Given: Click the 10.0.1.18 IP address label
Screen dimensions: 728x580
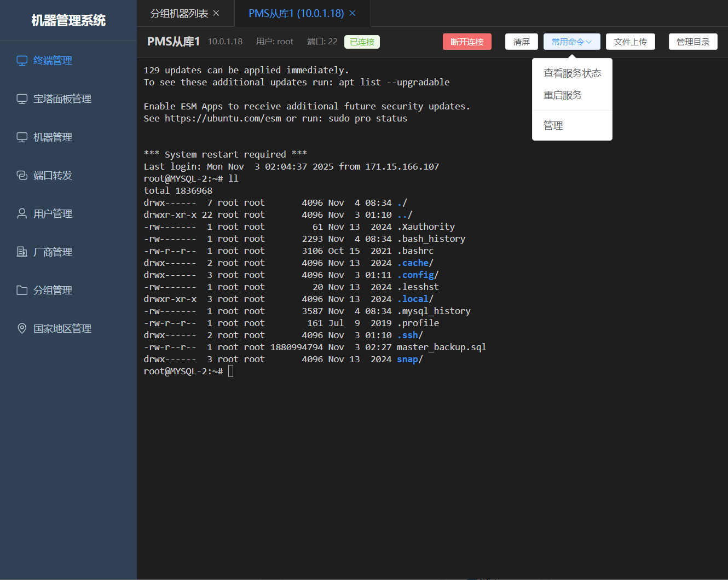Looking at the screenshot, I should point(225,42).
